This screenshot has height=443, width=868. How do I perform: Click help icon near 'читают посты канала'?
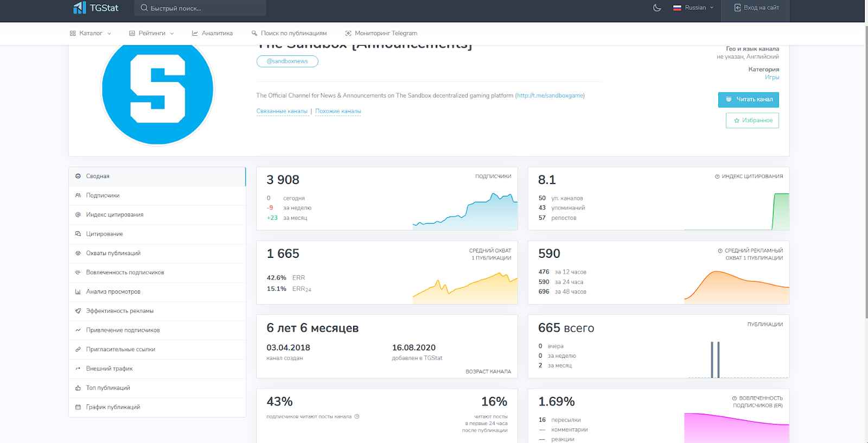(x=357, y=417)
